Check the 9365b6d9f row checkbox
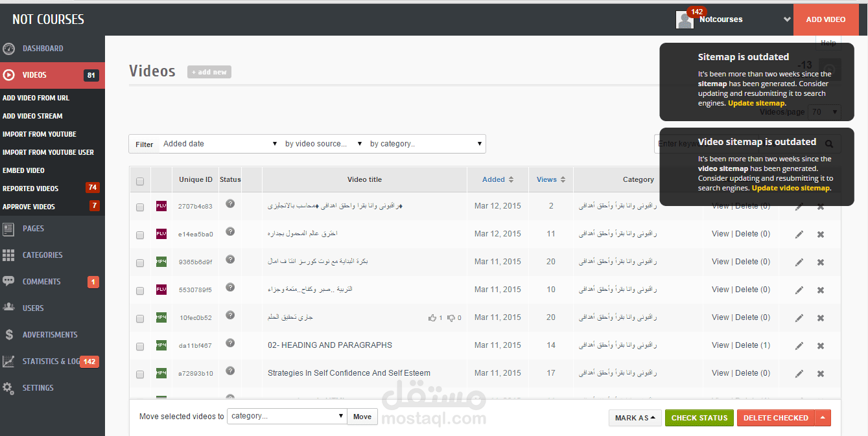This screenshot has height=436, width=868. coord(140,263)
